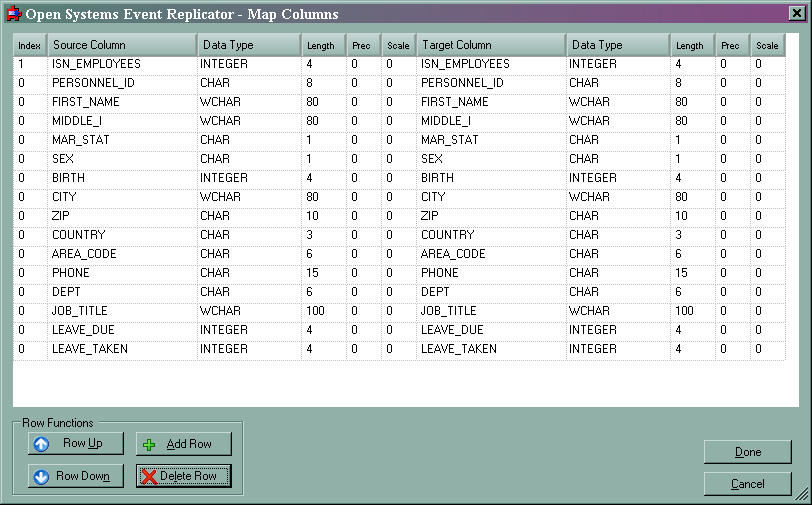Click target column BIRTH cell

(x=491, y=178)
